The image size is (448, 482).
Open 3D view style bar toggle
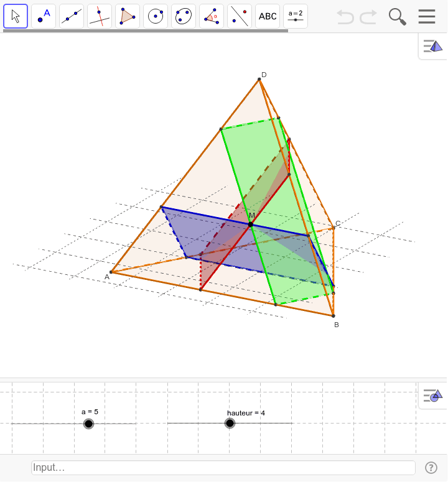point(432,47)
